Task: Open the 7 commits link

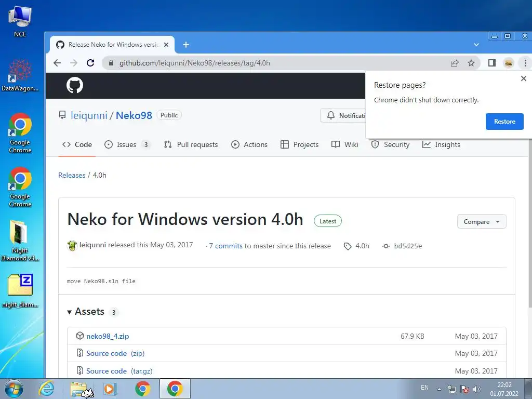Action: [x=225, y=246]
